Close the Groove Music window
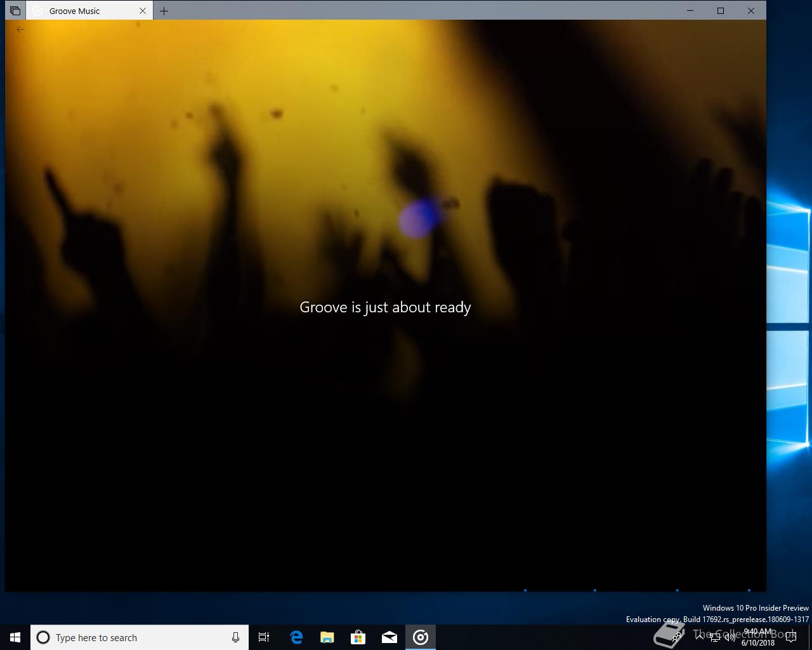This screenshot has height=650, width=812. point(751,11)
